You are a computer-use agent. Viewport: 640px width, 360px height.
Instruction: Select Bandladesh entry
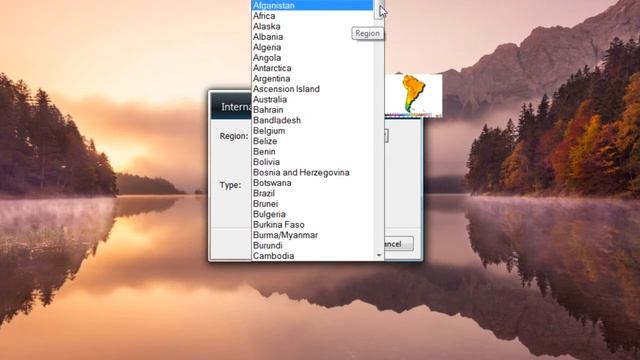(312, 120)
